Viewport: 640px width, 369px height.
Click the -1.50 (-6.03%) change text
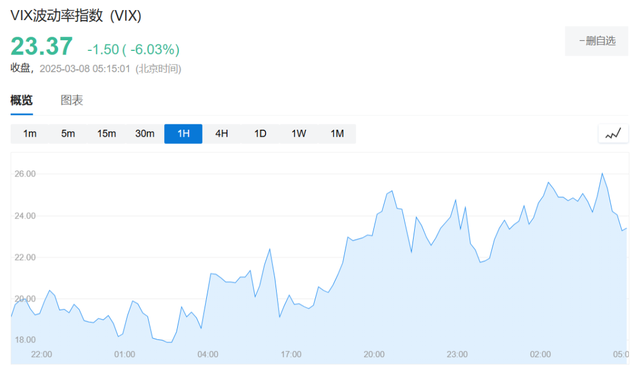(x=133, y=49)
